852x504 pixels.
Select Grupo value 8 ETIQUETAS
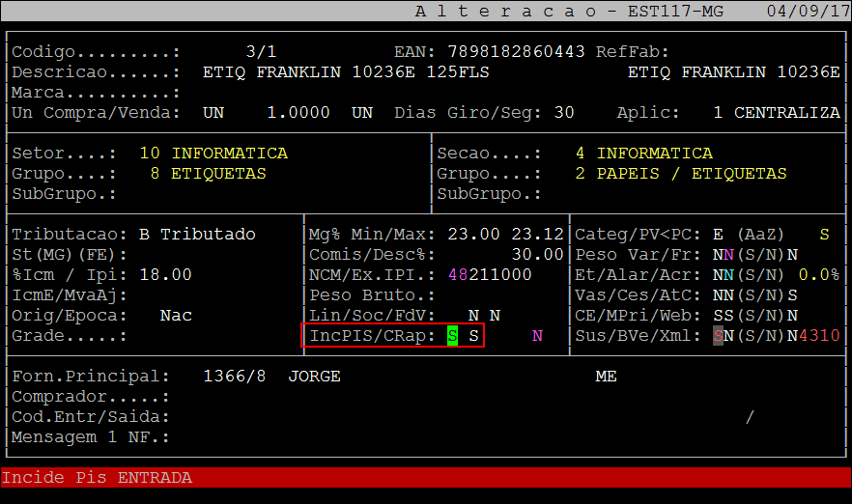pyautogui.click(x=208, y=174)
